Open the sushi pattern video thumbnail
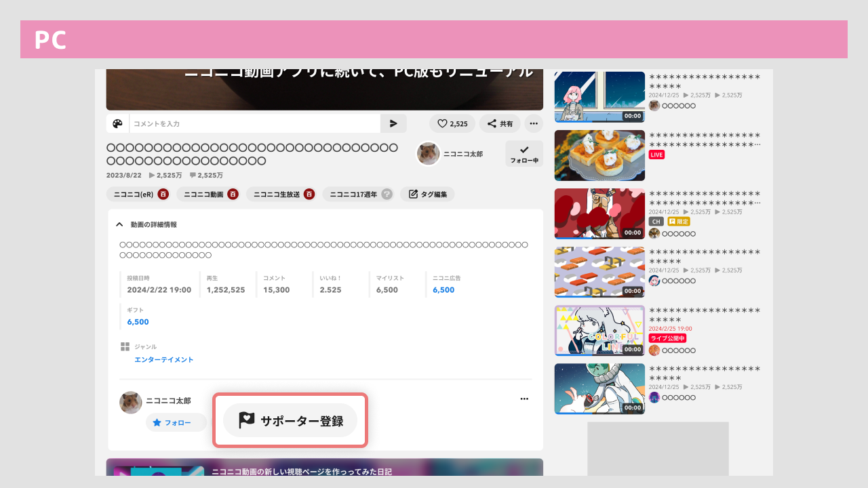 pyautogui.click(x=599, y=272)
